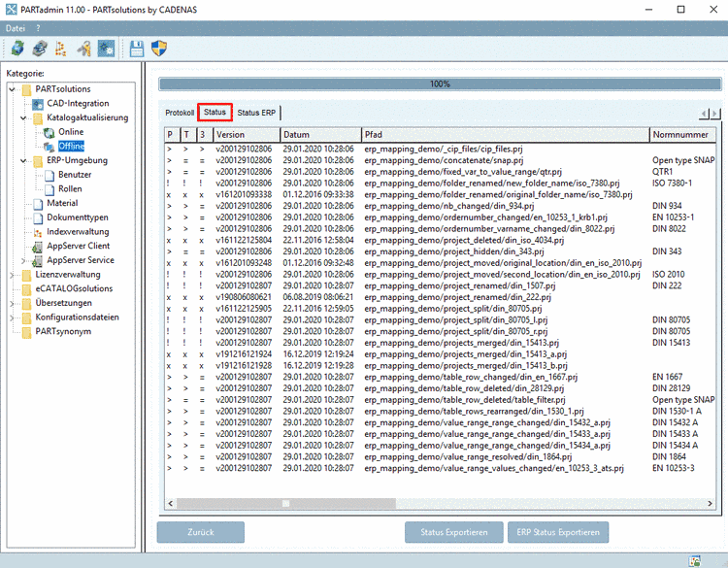
Task: Select the Status tab
Action: [215, 113]
